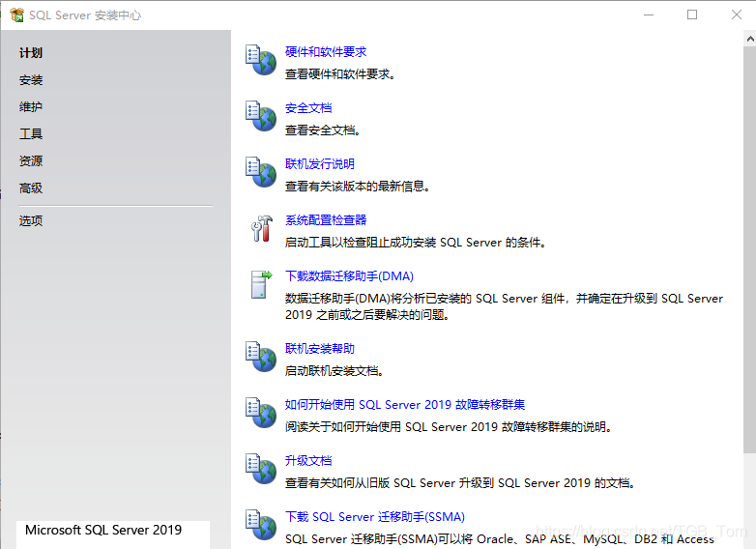Screen dimensions: 756x549
Task: Click the 下载数据迁移助手(DMA) server icon
Action: (261, 284)
